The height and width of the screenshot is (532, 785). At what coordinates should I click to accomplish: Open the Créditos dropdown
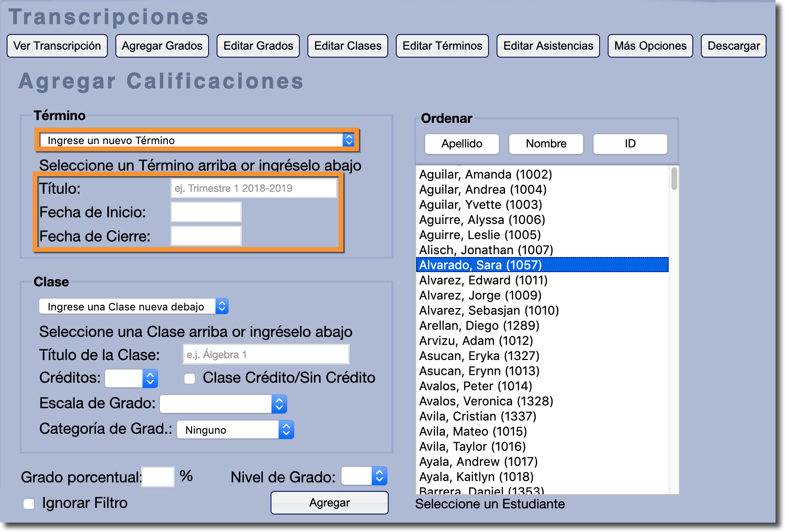click(131, 378)
